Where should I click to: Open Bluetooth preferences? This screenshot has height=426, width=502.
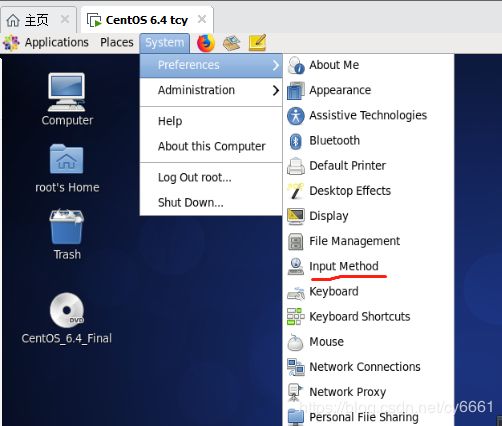click(x=368, y=141)
